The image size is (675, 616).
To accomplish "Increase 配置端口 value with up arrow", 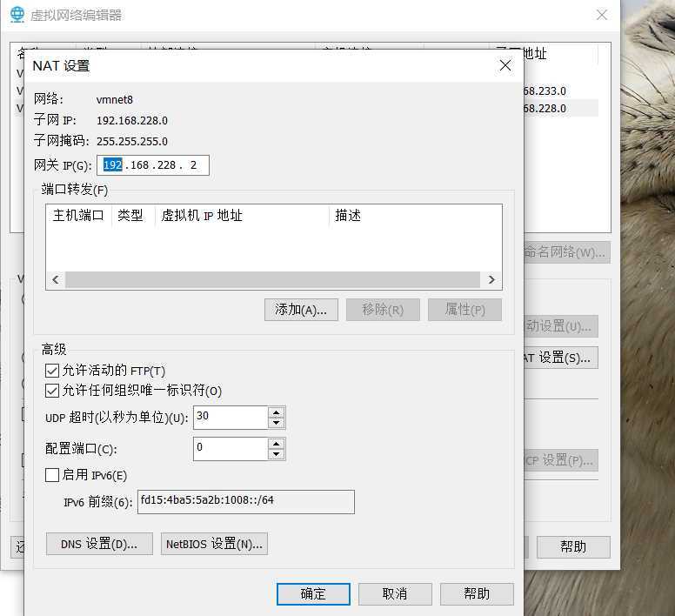I will [276, 444].
